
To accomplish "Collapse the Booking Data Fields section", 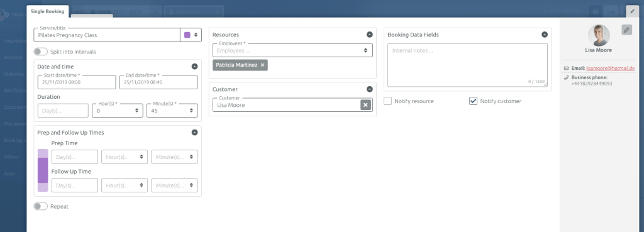I will (545, 35).
